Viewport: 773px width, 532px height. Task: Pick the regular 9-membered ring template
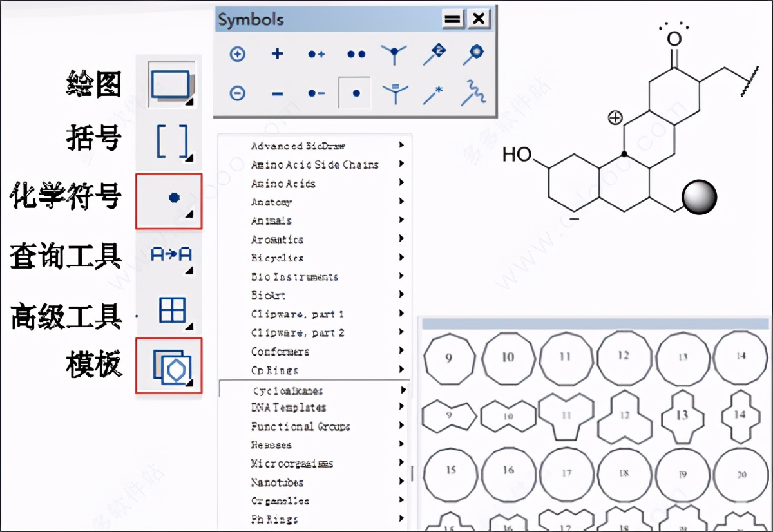450,358
